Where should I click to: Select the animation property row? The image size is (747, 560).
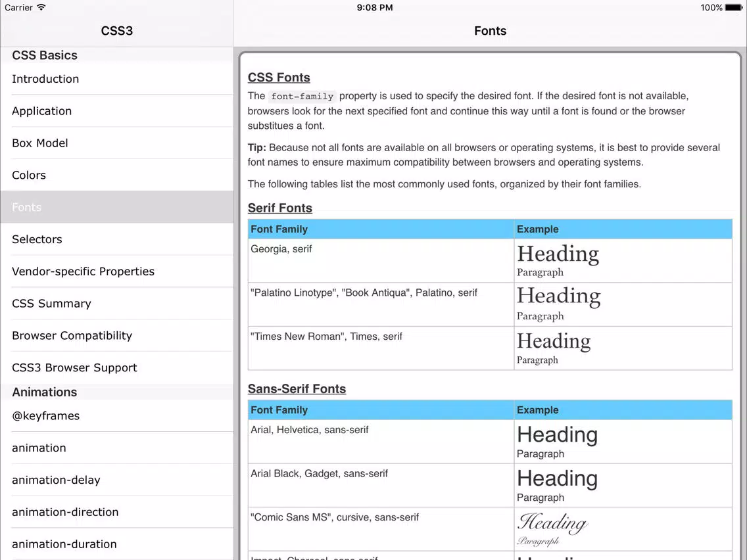click(117, 448)
